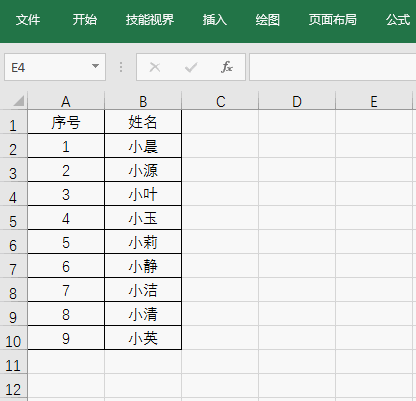The width and height of the screenshot is (416, 401).
Task: Select the cell containing 小静
Action: coord(143,266)
